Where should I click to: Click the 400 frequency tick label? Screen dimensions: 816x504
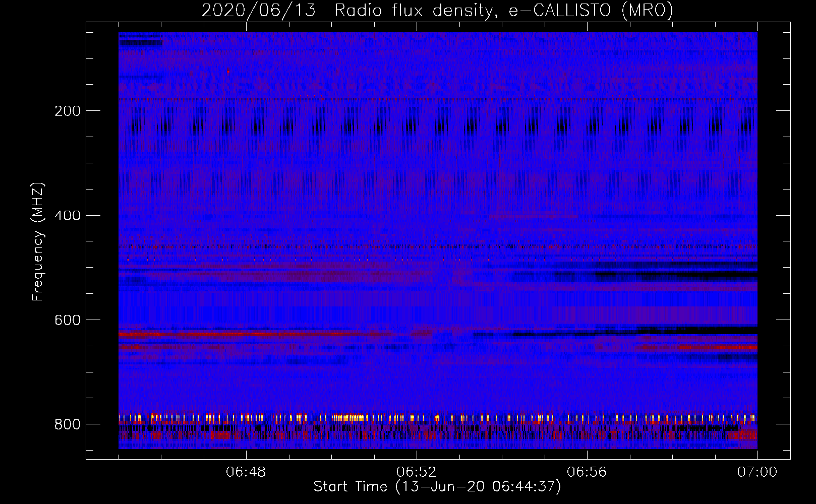tap(68, 216)
